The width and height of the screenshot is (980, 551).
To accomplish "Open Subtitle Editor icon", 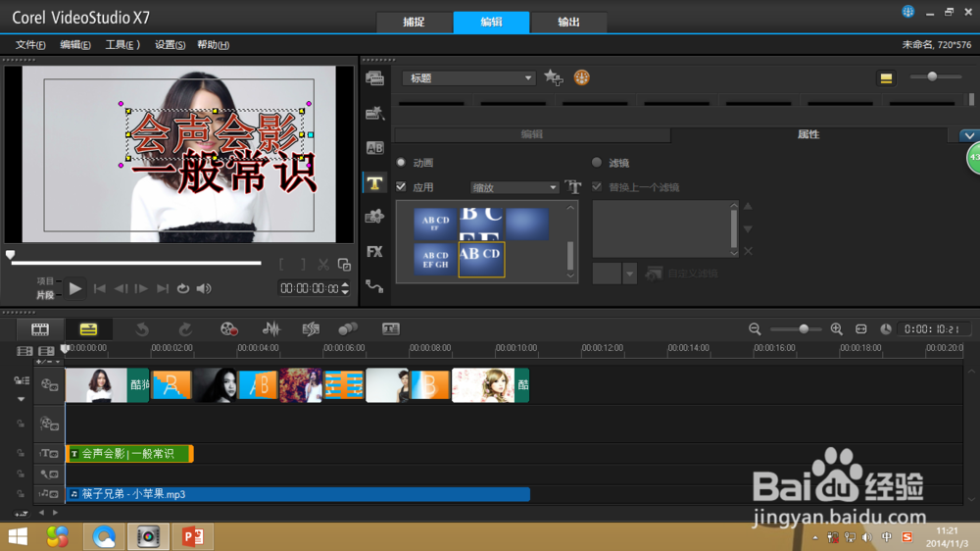I will pos(391,329).
